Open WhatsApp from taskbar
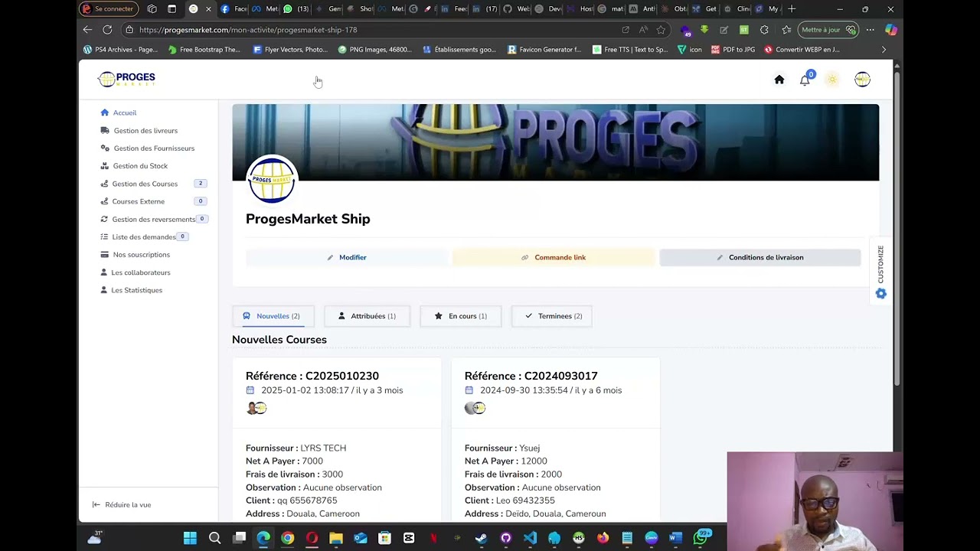 [700, 538]
